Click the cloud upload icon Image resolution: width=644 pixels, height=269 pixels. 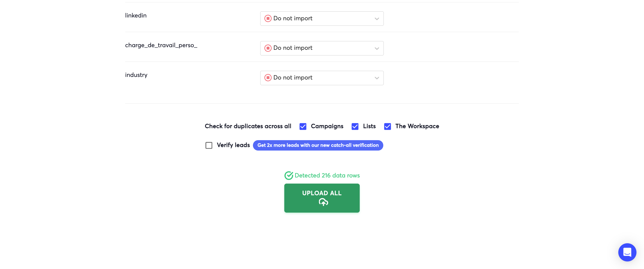(x=323, y=202)
